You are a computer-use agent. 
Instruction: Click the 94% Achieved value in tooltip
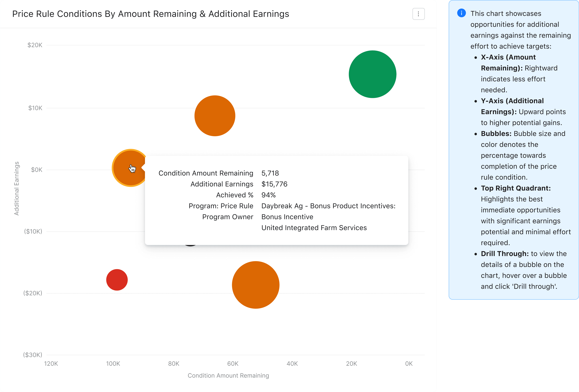click(268, 195)
